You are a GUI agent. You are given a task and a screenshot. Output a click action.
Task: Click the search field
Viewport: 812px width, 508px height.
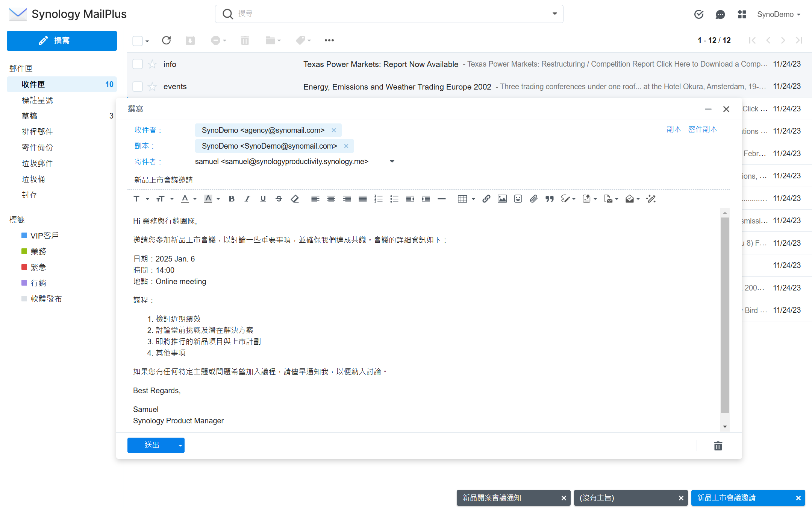389,14
